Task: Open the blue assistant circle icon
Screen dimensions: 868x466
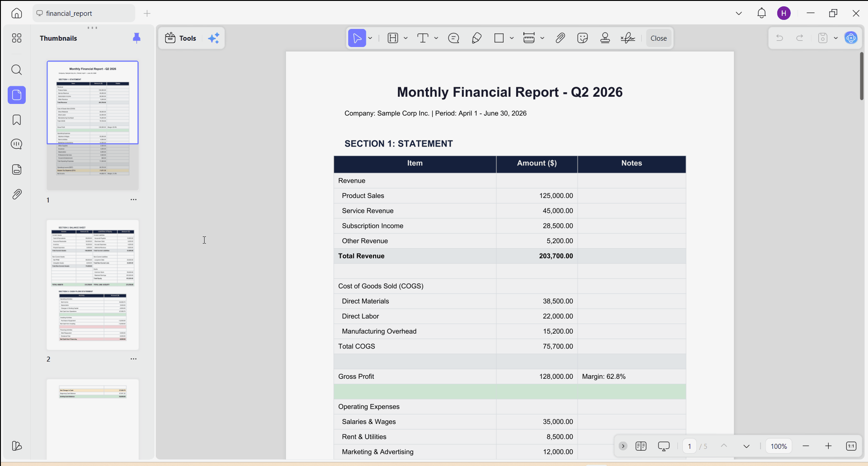Action: tap(851, 38)
